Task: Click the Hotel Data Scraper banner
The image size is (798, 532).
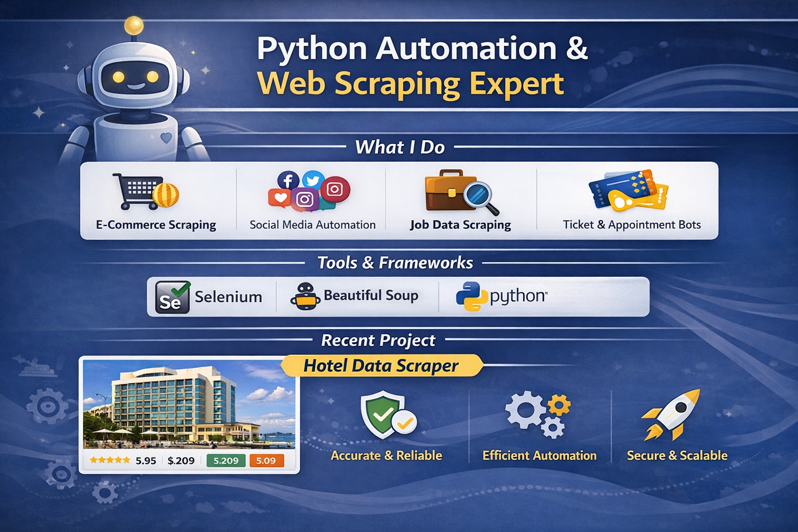Action: coord(381,366)
